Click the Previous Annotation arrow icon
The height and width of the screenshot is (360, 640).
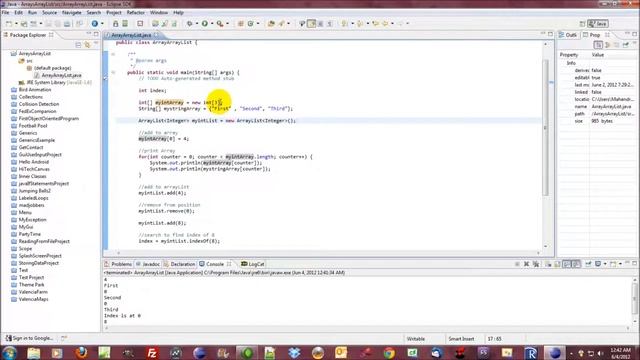point(360,24)
